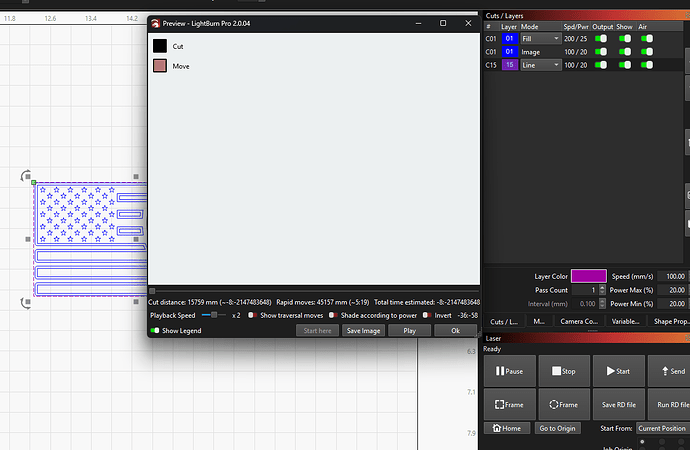Click the square Frame button
The width and height of the screenshot is (690, 450).
(510, 404)
